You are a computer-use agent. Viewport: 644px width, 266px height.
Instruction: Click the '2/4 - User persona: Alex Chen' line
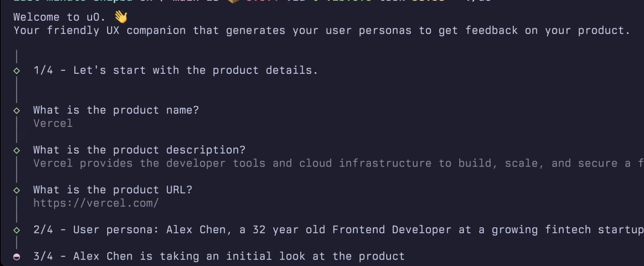(338, 230)
